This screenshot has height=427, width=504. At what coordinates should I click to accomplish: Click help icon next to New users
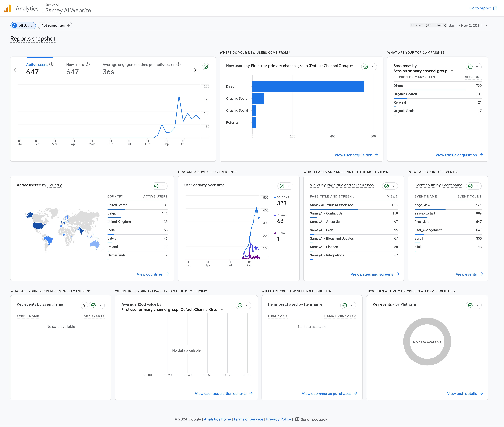coord(88,64)
